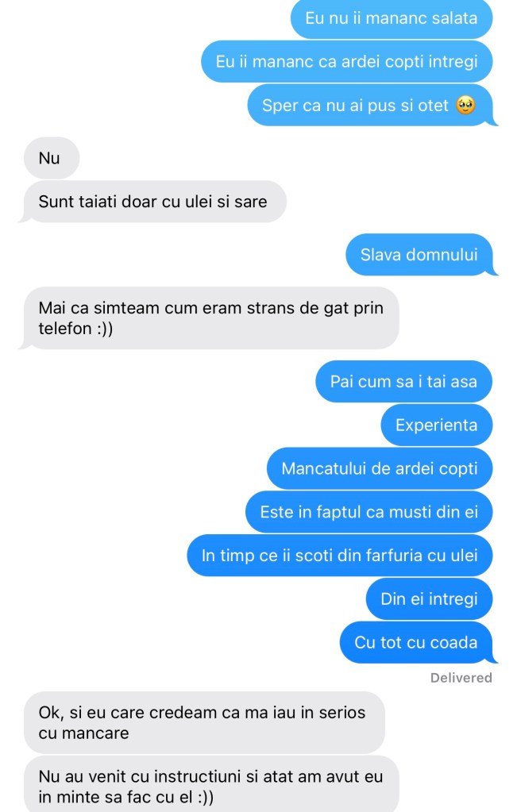Tap the gray 'Nu' reply bubble
Screen dimensions: 517x812
52,158
